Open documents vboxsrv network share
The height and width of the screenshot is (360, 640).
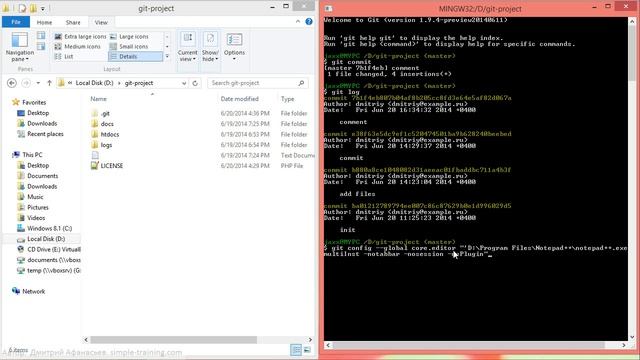[x=53, y=260]
